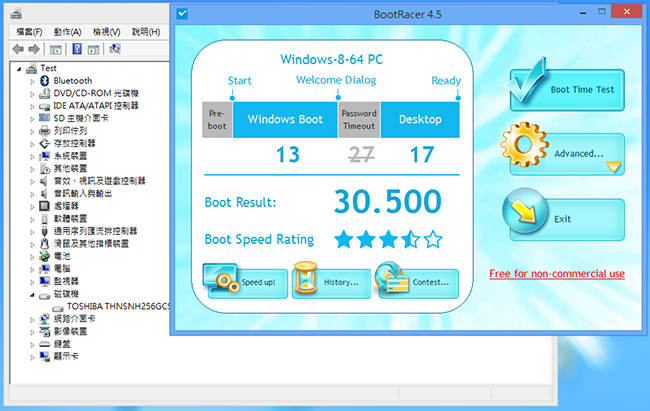Toggle the action pane icon beside Help

tap(93, 49)
